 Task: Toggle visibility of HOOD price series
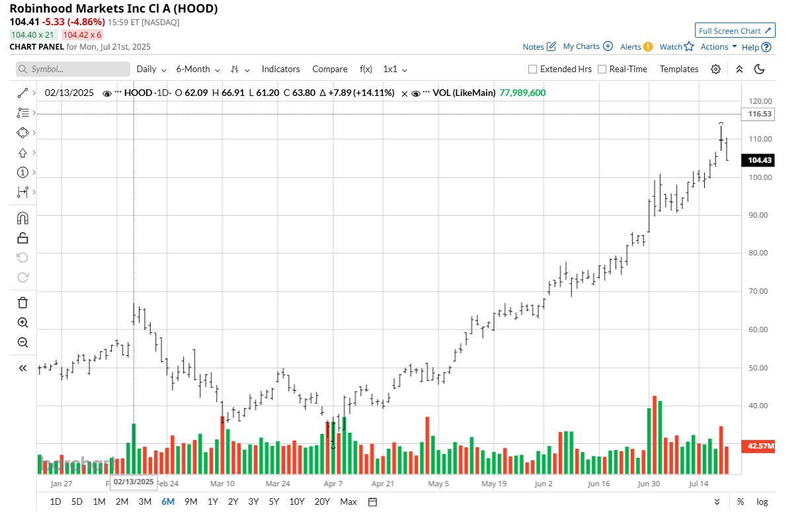coord(107,93)
